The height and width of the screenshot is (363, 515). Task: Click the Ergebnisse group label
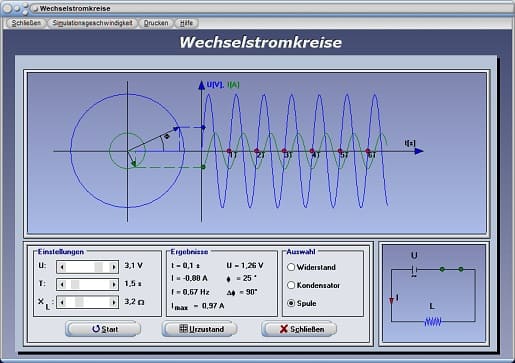[x=189, y=252]
